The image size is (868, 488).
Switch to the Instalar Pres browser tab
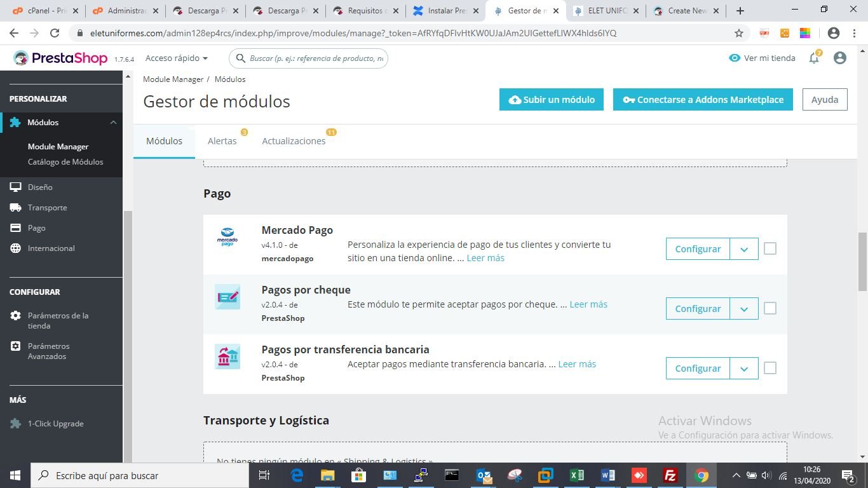click(445, 11)
